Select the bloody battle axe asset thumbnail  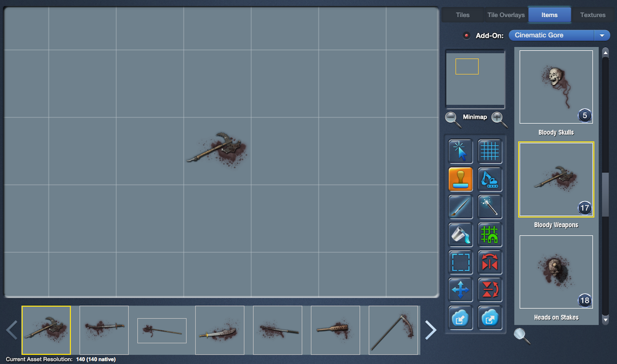[x=46, y=330]
